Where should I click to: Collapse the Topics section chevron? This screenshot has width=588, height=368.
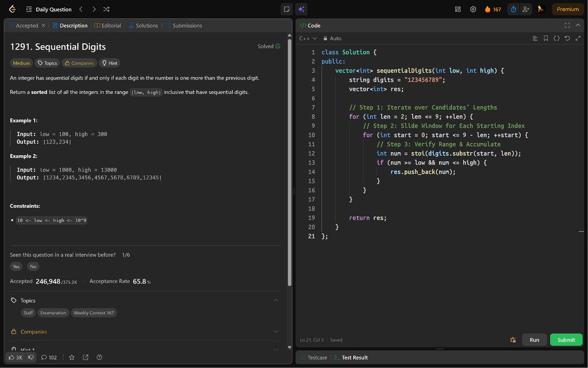click(x=276, y=300)
